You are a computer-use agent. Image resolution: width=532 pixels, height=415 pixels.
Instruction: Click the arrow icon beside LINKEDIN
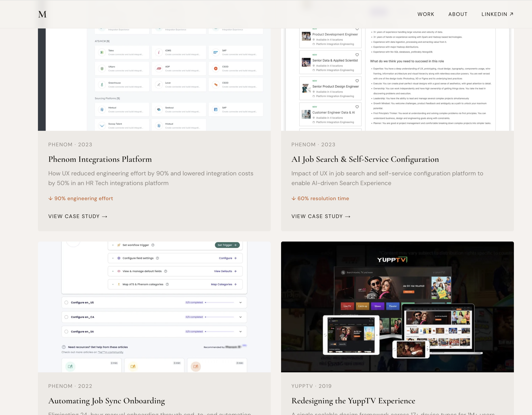(511, 14)
